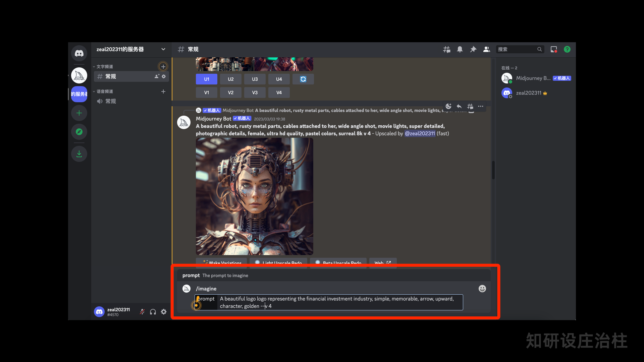This screenshot has height=362, width=644.
Task: Join the 常规 voice channel
Action: coord(111,101)
